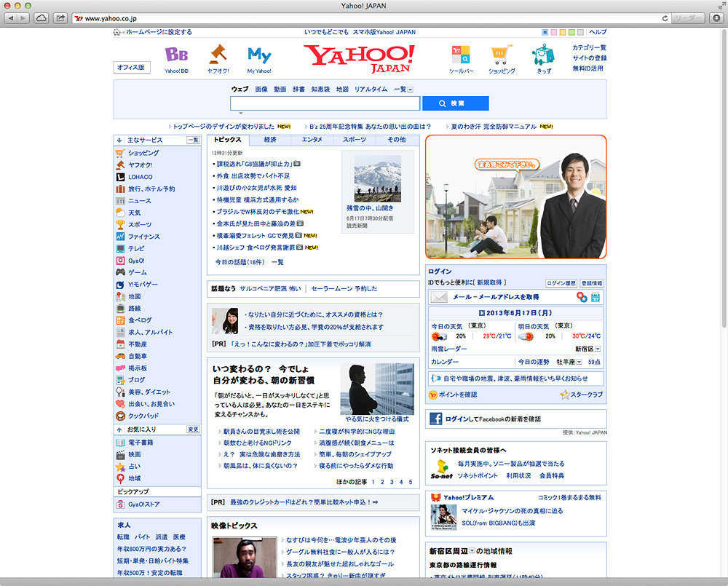Switch search to 知恵袋 tab
Screen dimensions: 728x586
[x=320, y=89]
